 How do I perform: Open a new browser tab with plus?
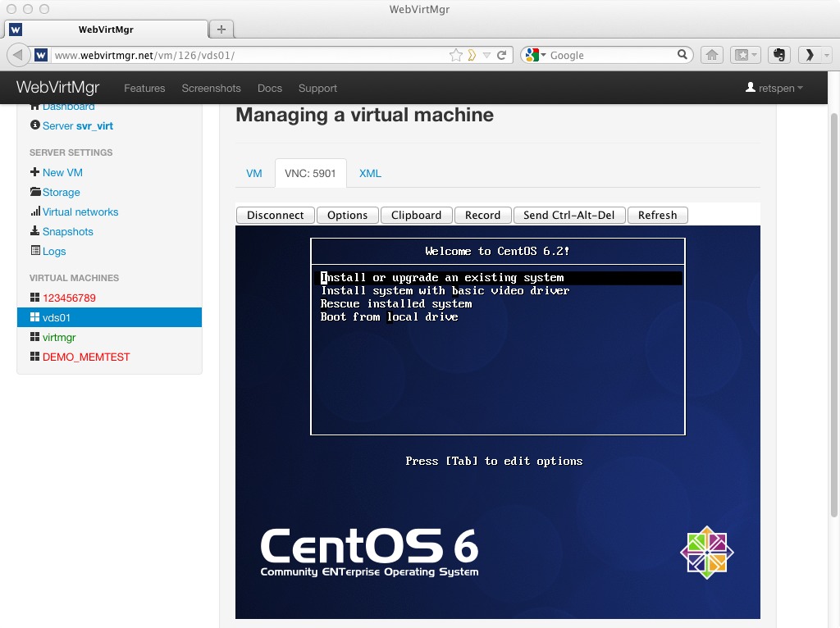221,30
